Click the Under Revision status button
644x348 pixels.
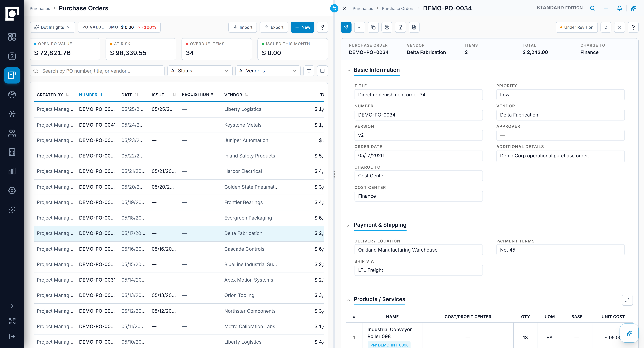[x=577, y=27]
